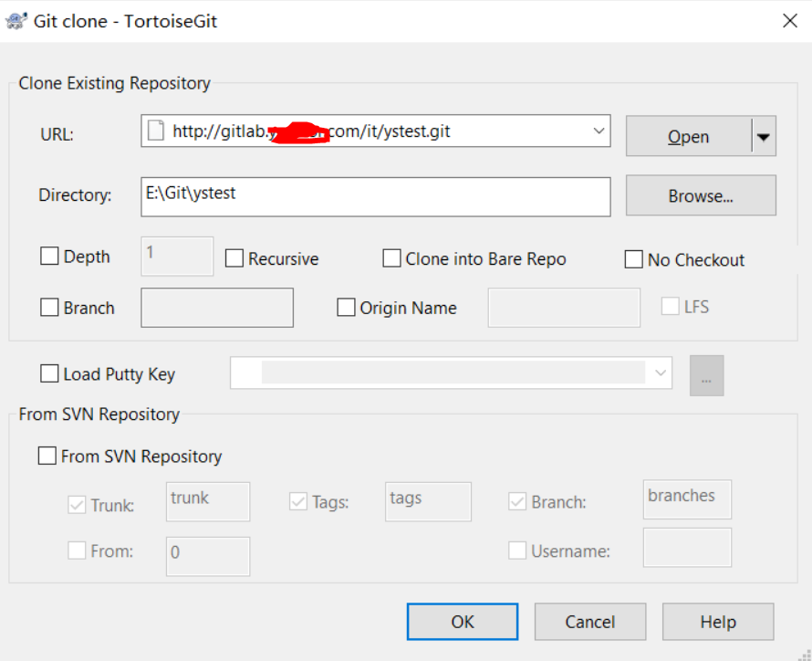Screen dimensions: 812x661
Task: Open the Open button's dropdown arrow
Action: coord(764,136)
